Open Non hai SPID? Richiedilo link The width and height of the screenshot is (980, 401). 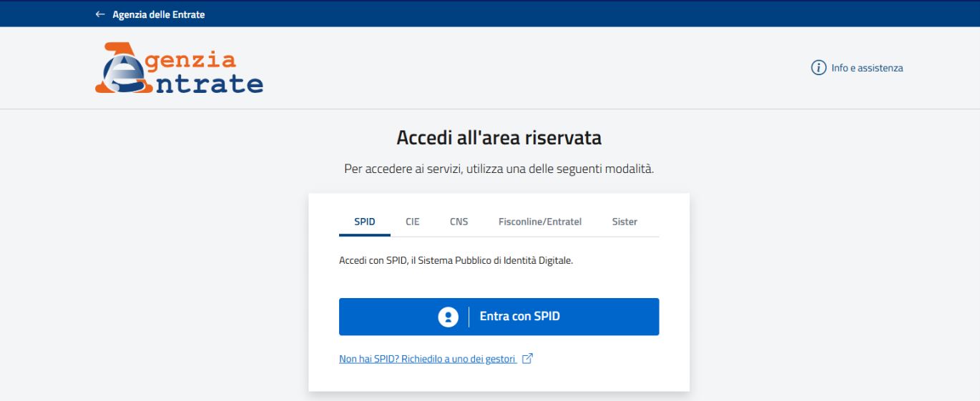(428, 359)
